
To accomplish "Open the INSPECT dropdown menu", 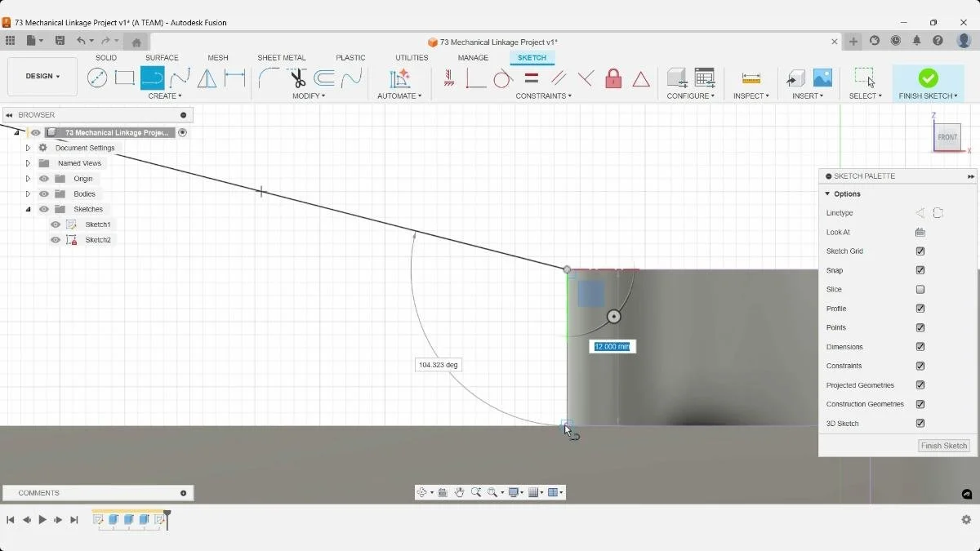I will point(751,96).
